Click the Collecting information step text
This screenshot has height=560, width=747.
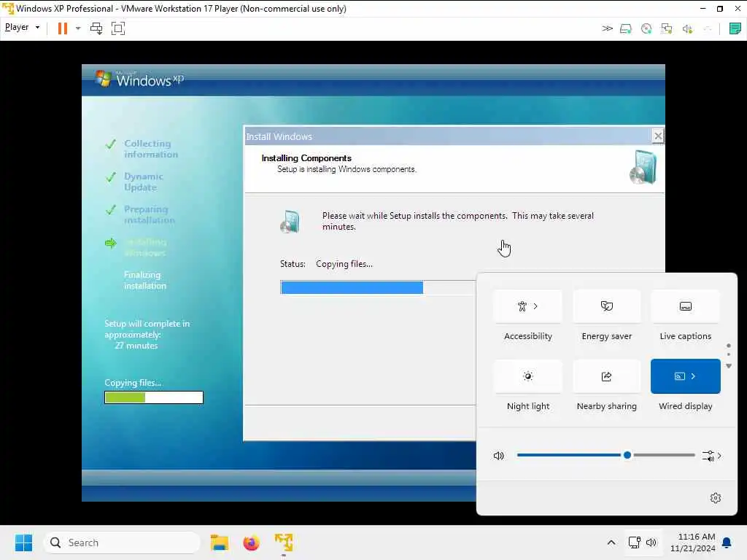tap(151, 149)
